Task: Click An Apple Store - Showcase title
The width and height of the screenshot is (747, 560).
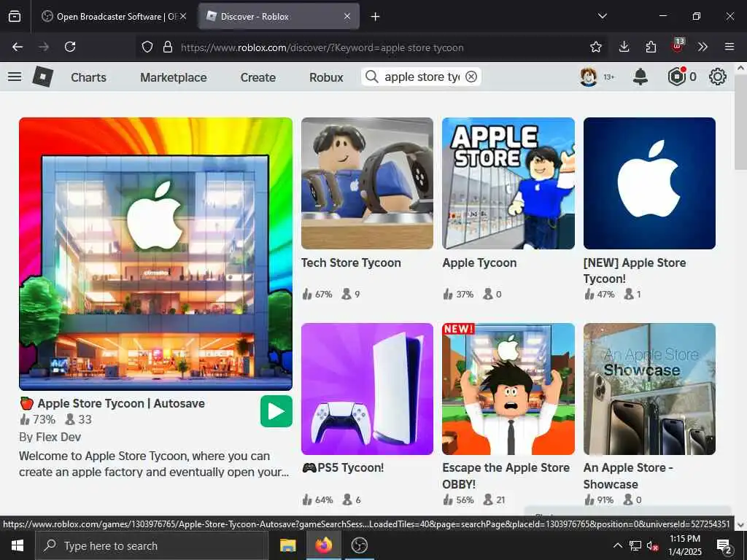Action: [x=628, y=475]
